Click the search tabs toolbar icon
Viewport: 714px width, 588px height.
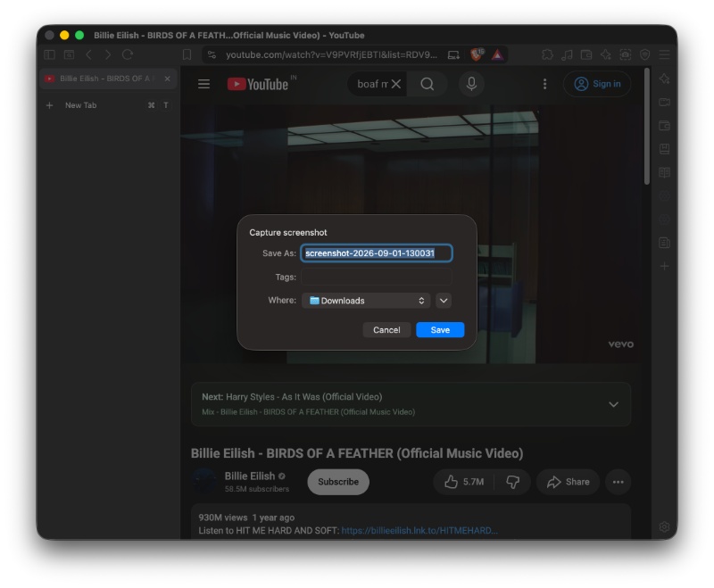point(69,54)
